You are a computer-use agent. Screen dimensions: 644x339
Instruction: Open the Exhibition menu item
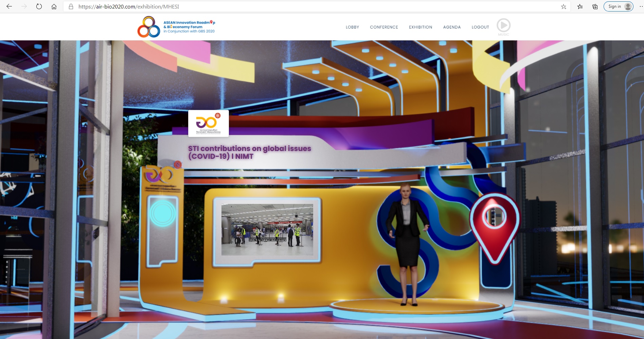[421, 27]
